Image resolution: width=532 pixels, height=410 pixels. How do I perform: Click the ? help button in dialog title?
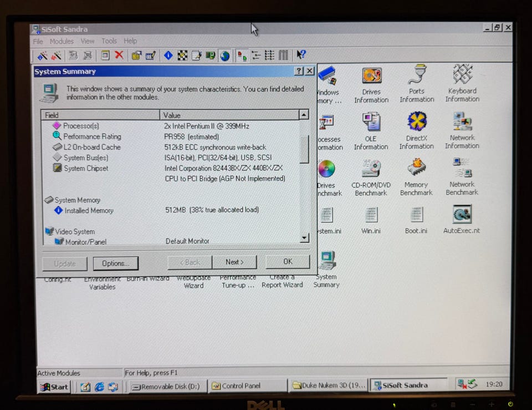(299, 70)
